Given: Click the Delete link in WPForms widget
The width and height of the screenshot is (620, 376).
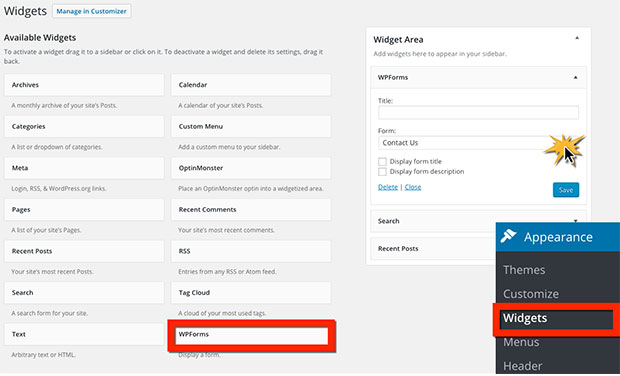Looking at the screenshot, I should click(388, 187).
